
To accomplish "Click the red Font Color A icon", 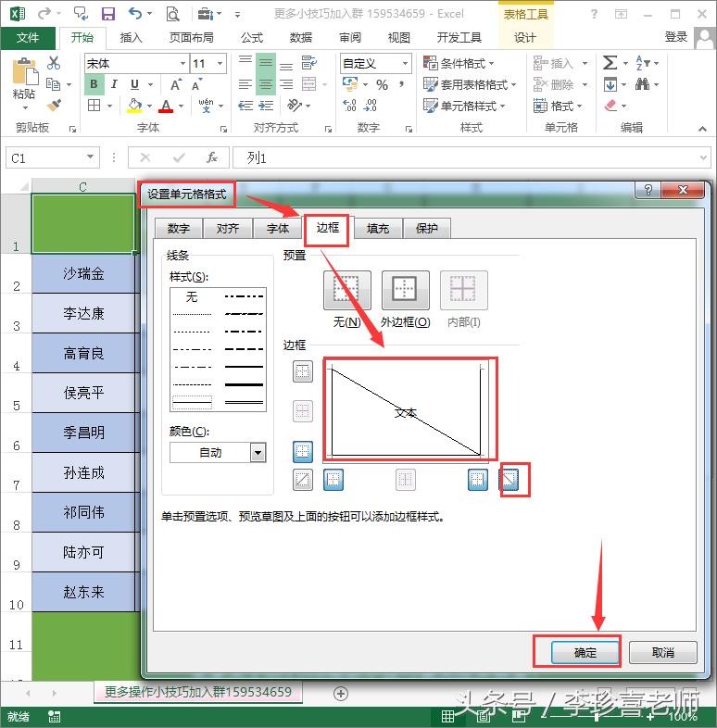I will tap(166, 106).
